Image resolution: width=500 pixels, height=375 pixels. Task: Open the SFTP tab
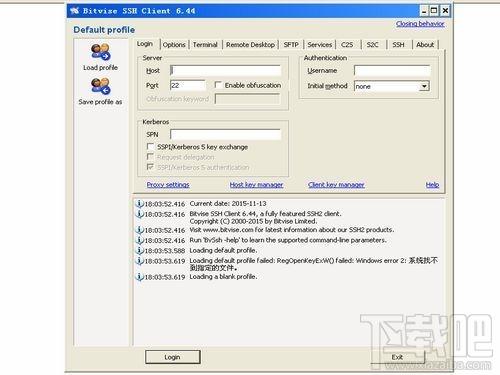(291, 45)
